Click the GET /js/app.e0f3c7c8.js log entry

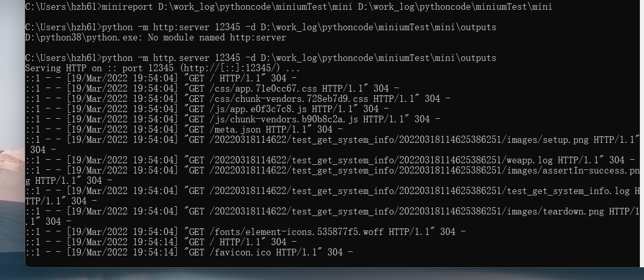point(206,109)
